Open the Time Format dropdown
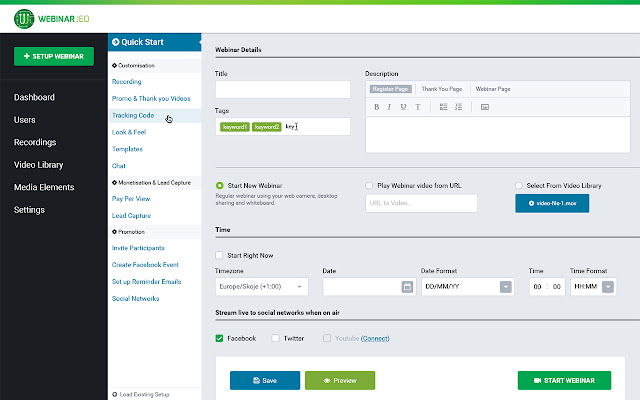 pos(593,287)
